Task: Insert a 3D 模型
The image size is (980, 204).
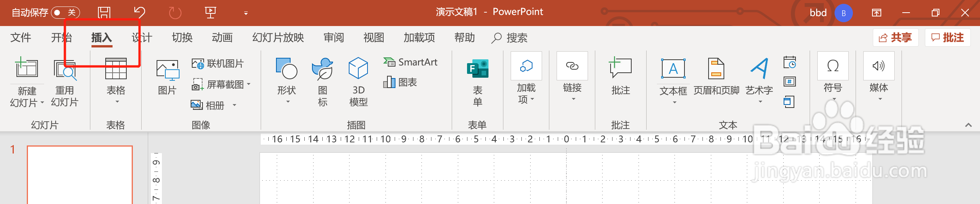Action: [358, 82]
